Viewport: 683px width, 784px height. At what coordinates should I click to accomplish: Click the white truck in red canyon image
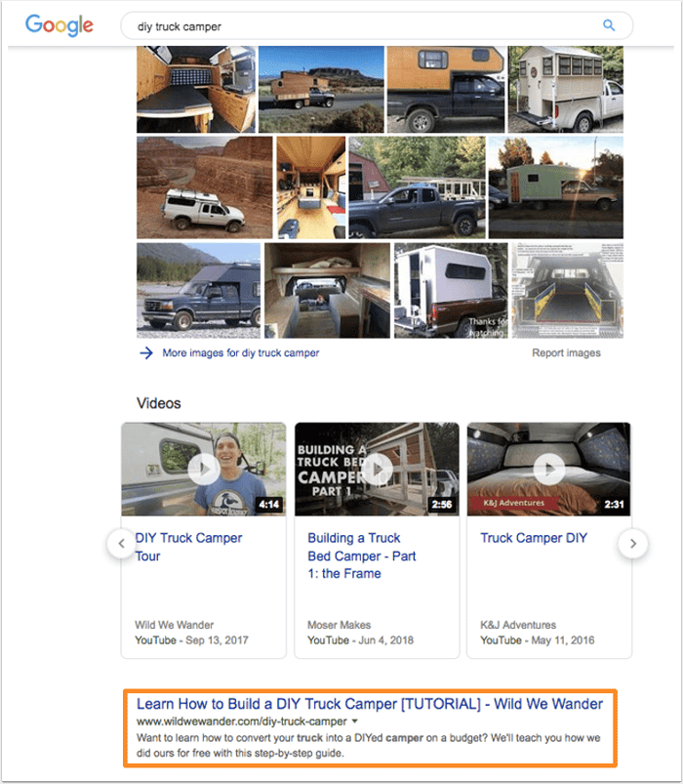click(205, 187)
